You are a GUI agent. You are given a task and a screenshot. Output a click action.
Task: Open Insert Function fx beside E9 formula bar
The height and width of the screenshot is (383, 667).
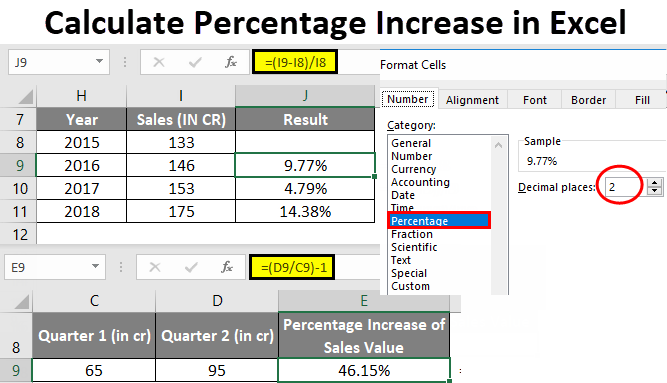[x=227, y=267]
